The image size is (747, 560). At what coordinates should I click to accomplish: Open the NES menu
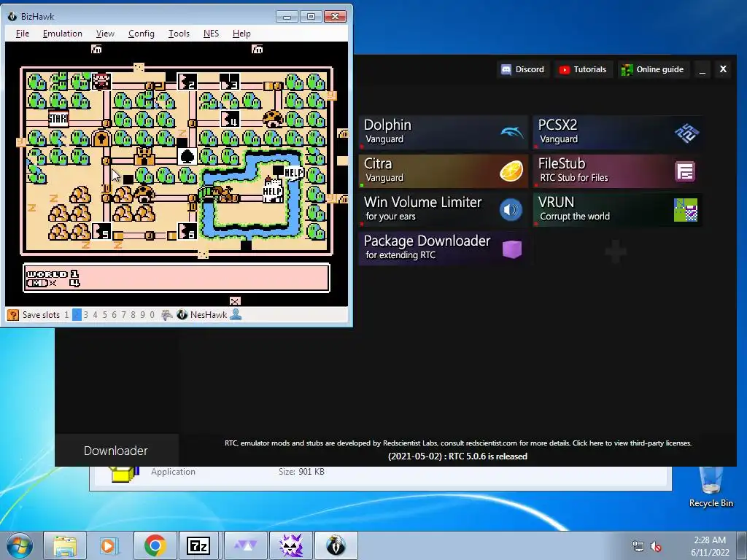211,34
